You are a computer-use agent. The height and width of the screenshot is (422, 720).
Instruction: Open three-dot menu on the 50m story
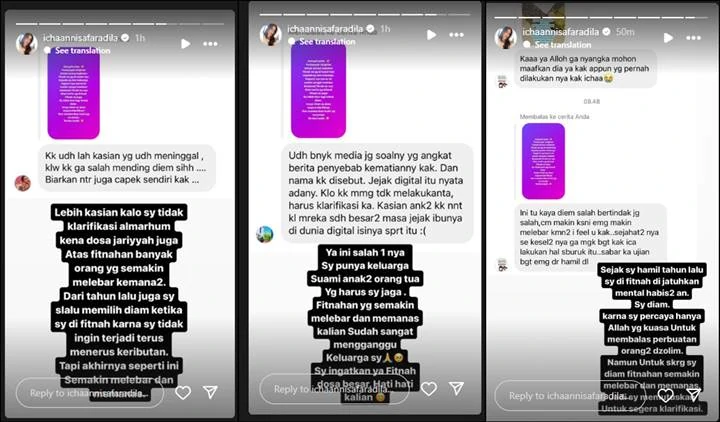(x=693, y=38)
